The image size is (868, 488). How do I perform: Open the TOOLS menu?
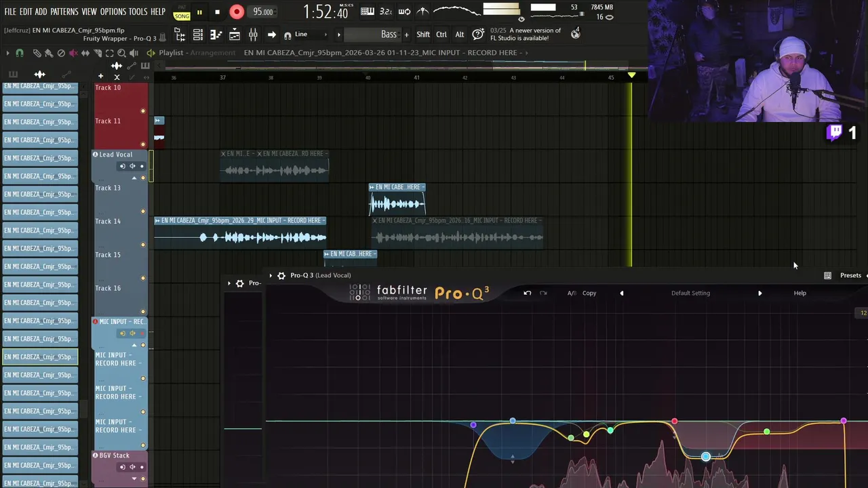(138, 12)
